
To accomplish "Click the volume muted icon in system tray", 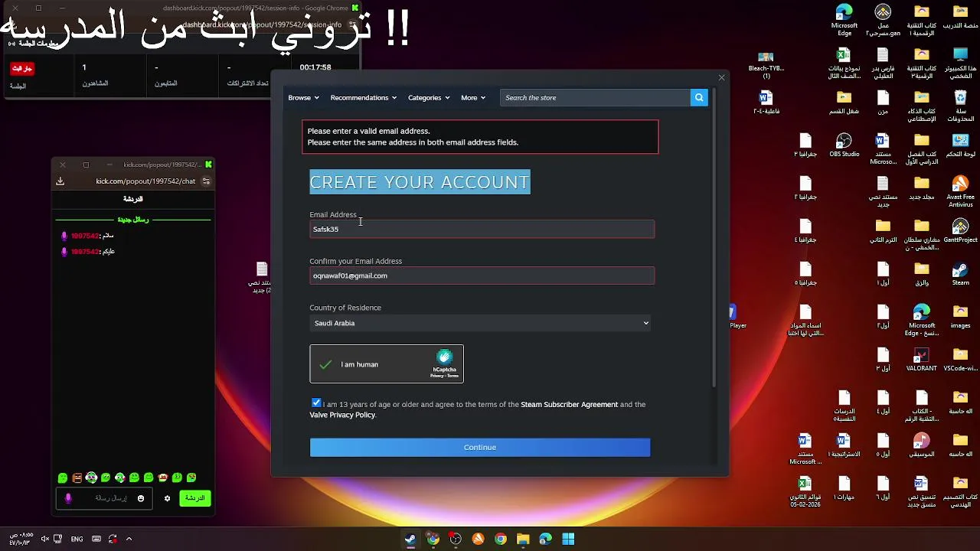I will click(x=45, y=539).
